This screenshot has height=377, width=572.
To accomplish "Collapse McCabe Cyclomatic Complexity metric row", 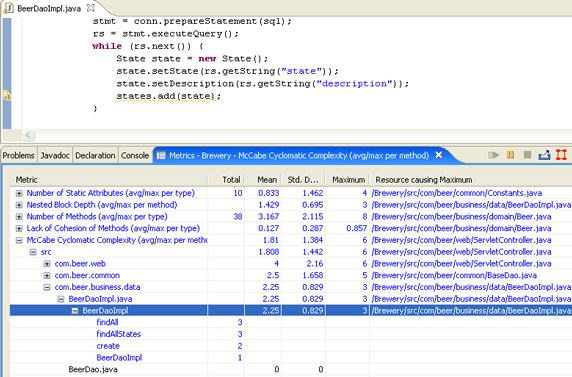I will [19, 241].
